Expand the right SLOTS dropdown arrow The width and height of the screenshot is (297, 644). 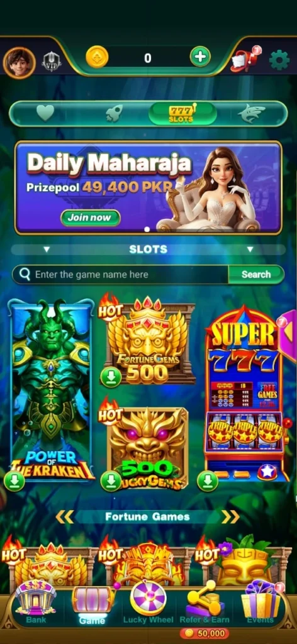250,249
